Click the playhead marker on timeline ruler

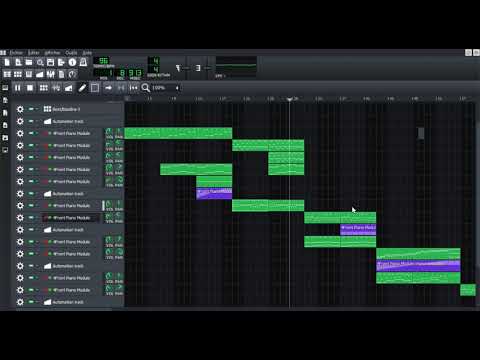[x=290, y=99]
